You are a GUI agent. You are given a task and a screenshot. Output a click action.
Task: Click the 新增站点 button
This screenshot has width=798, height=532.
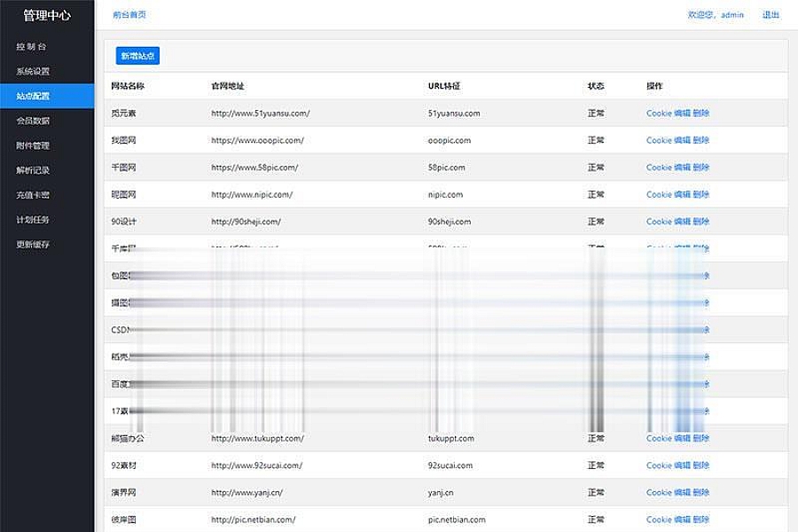tap(137, 56)
